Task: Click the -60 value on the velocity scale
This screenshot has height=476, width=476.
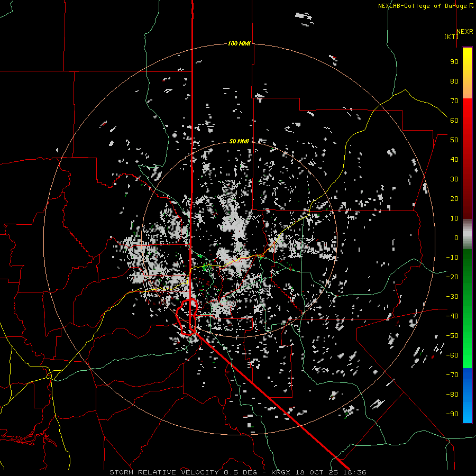Action: click(452, 355)
